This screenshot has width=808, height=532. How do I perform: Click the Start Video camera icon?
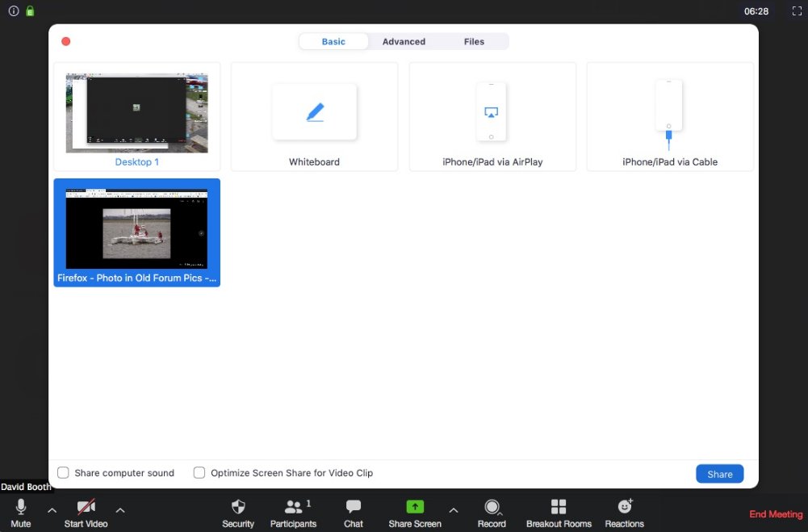86,507
